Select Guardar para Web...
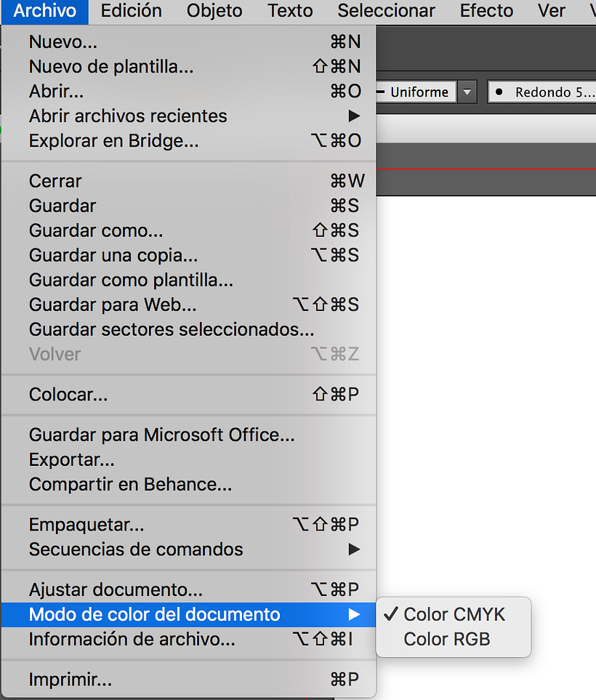596x700 pixels. click(x=114, y=305)
